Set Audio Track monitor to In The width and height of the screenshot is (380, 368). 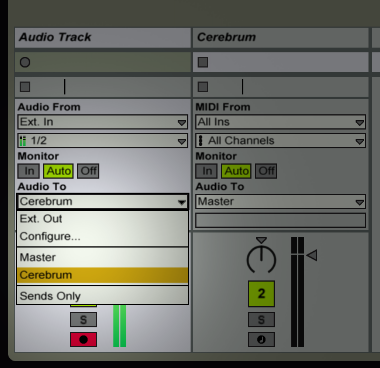(x=29, y=171)
